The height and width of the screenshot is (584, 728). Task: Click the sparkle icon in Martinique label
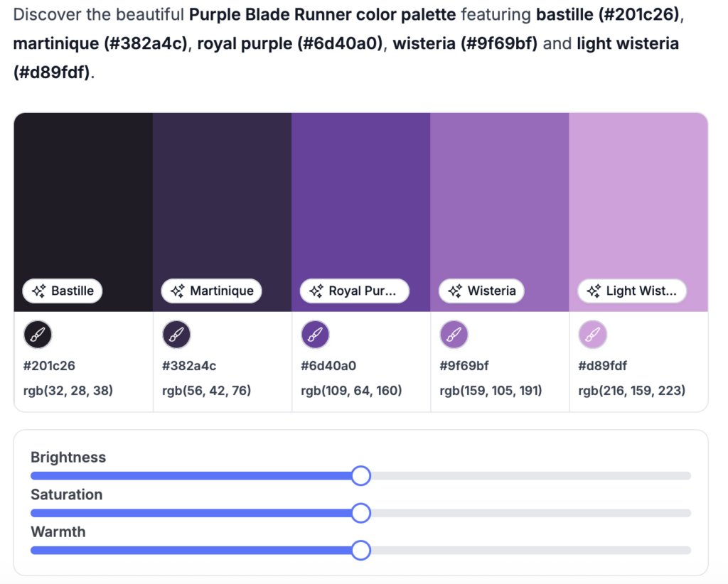(178, 291)
